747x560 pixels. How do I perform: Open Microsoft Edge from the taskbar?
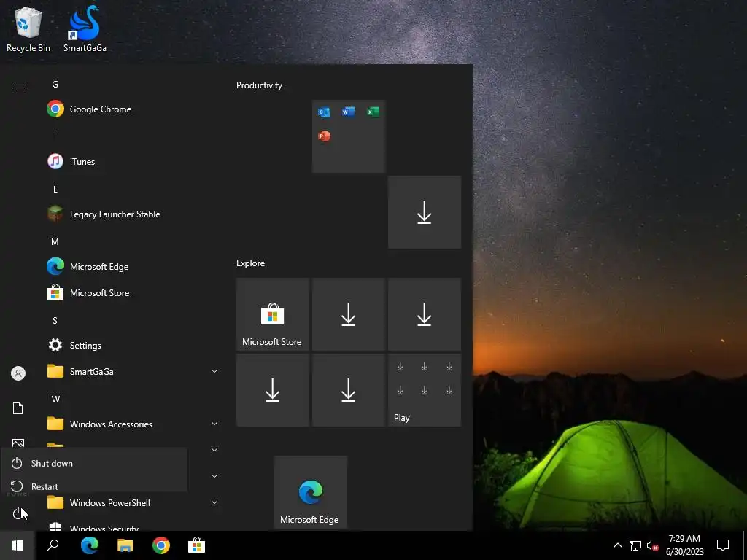click(x=90, y=545)
